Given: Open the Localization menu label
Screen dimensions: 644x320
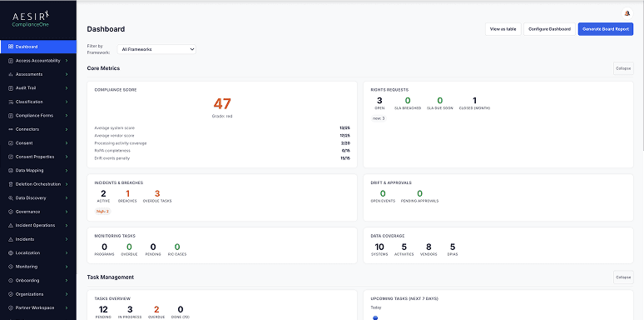Looking at the screenshot, I should tap(28, 253).
